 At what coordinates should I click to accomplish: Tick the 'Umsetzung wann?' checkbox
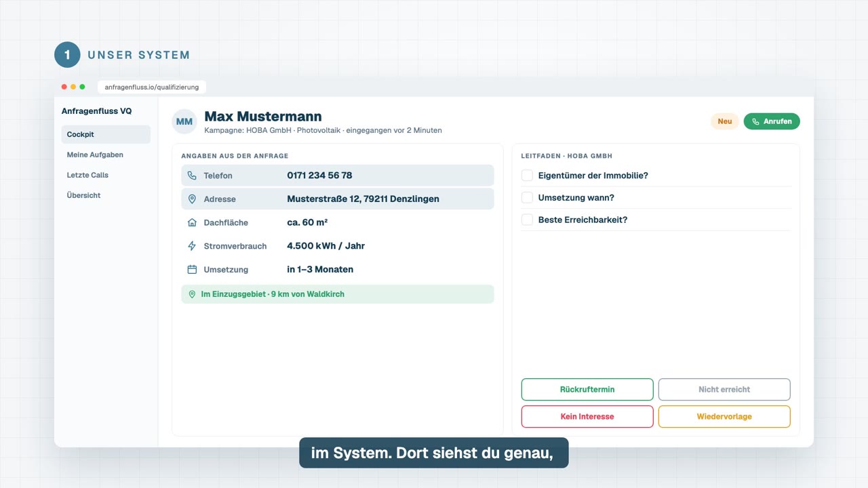click(527, 198)
